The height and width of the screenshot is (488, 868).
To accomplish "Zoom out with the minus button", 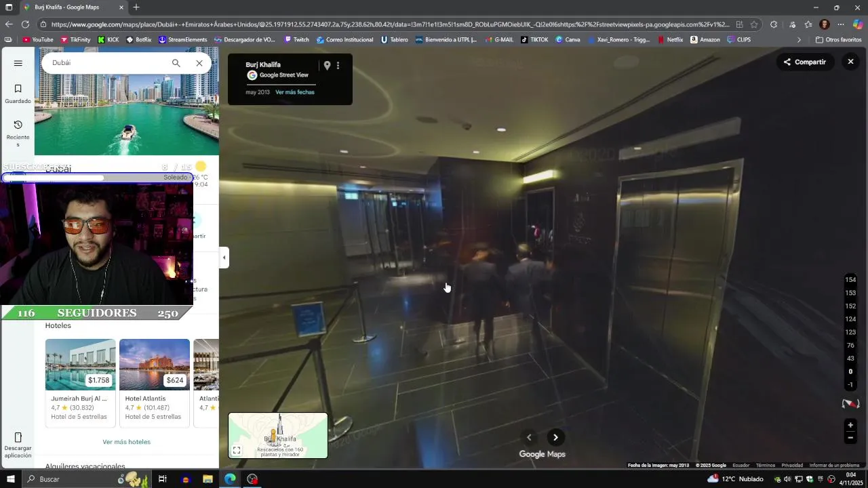I will click(x=850, y=438).
